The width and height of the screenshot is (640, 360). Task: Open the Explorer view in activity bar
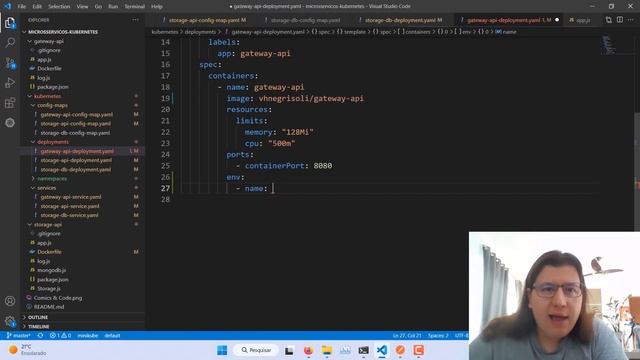(10, 22)
